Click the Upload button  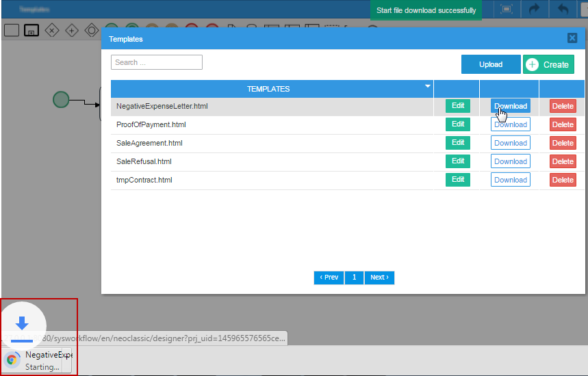(491, 64)
